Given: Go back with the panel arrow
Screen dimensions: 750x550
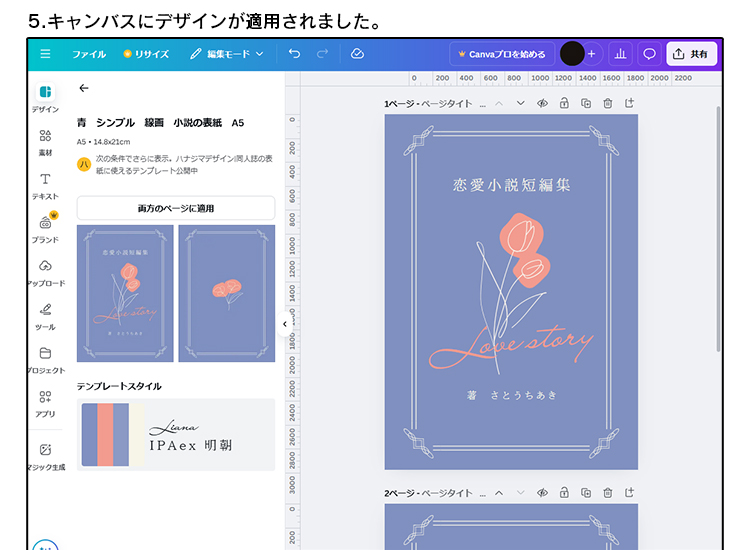Looking at the screenshot, I should pos(84,88).
